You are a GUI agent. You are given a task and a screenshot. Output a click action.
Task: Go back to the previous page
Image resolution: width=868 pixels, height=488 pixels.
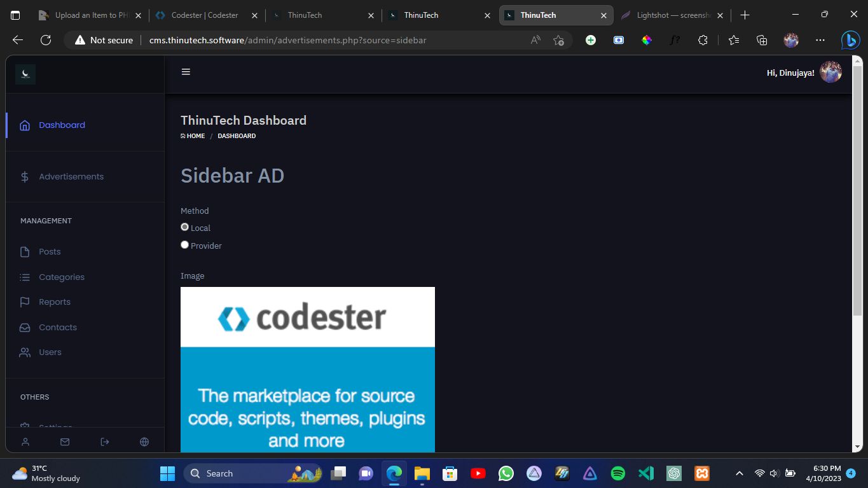pos(18,40)
